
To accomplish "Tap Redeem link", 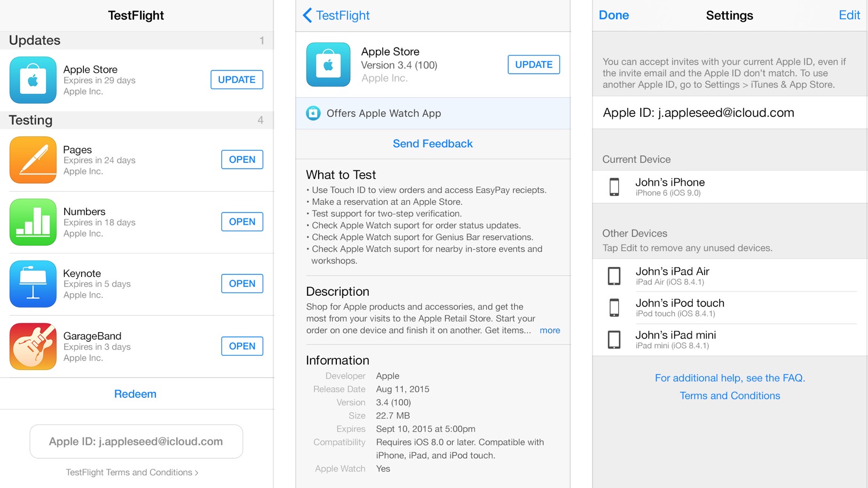I will [x=136, y=394].
